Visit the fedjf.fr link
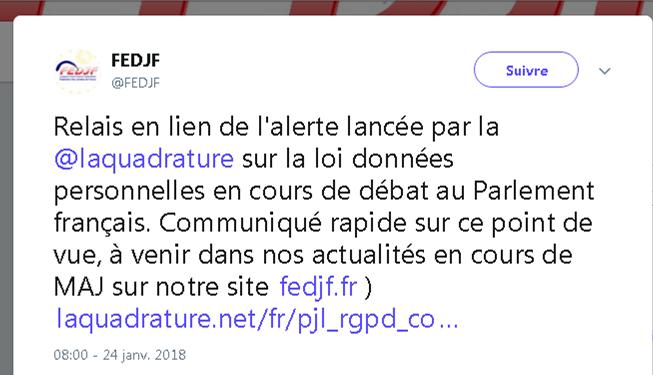 point(318,287)
